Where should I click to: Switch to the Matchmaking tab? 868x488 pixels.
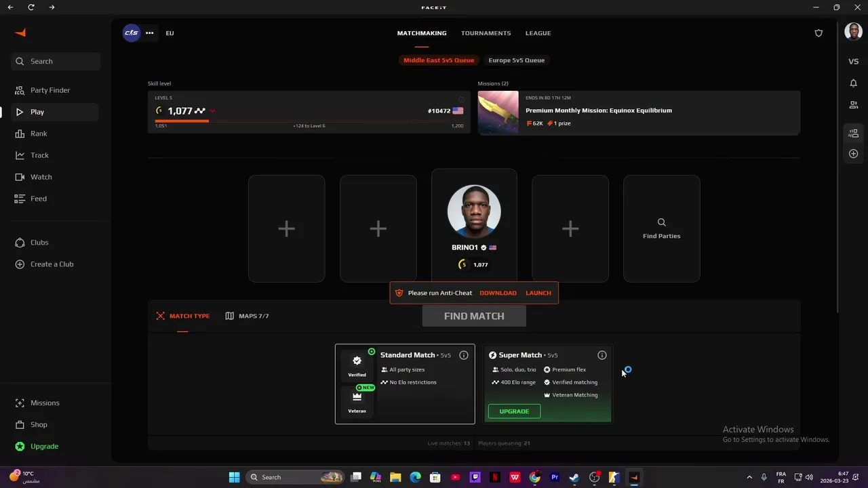(x=422, y=33)
